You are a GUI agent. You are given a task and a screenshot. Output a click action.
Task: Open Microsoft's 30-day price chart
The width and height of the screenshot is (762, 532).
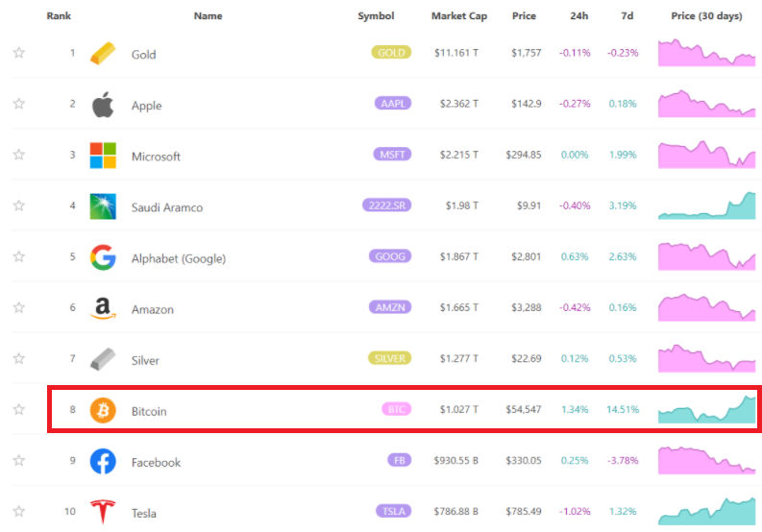pos(706,155)
